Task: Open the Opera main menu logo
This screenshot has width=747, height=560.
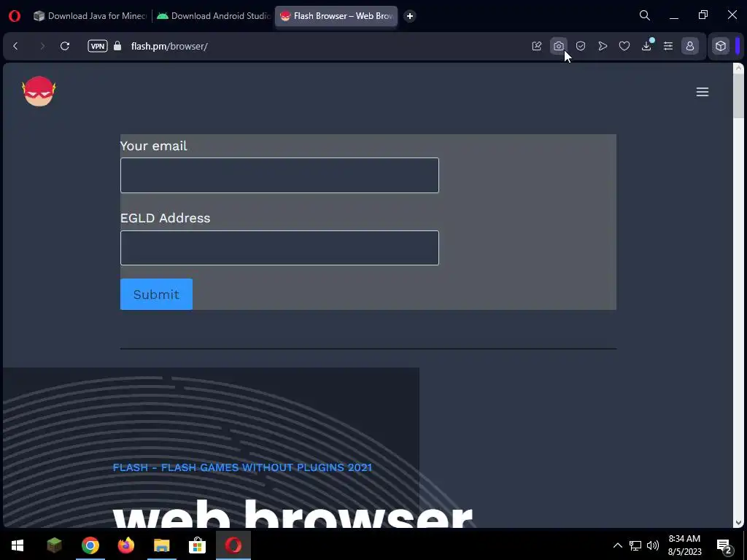Action: click(x=15, y=16)
